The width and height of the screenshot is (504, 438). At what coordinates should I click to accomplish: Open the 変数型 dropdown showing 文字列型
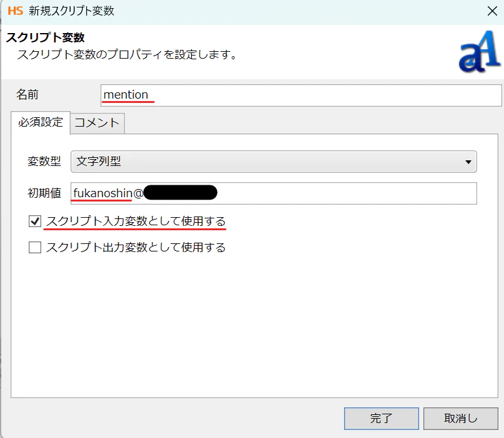click(274, 162)
